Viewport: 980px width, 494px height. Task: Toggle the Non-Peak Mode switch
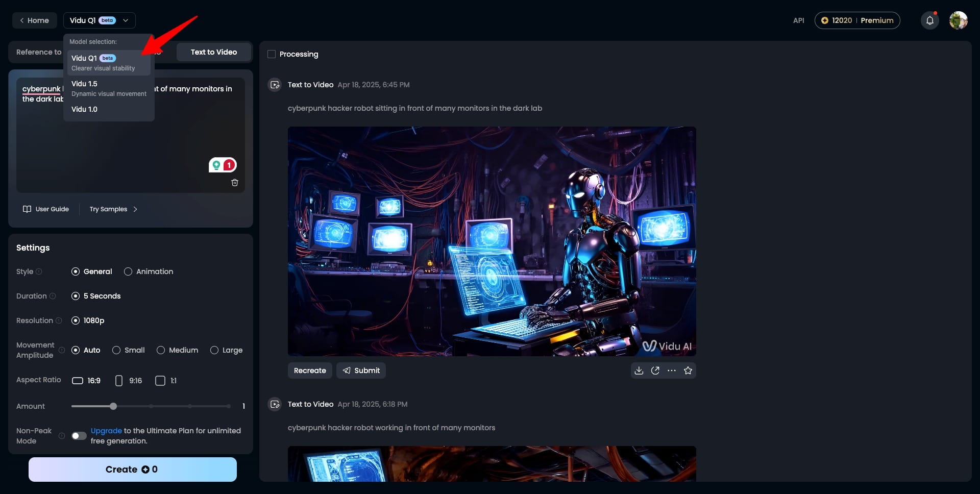tap(79, 436)
